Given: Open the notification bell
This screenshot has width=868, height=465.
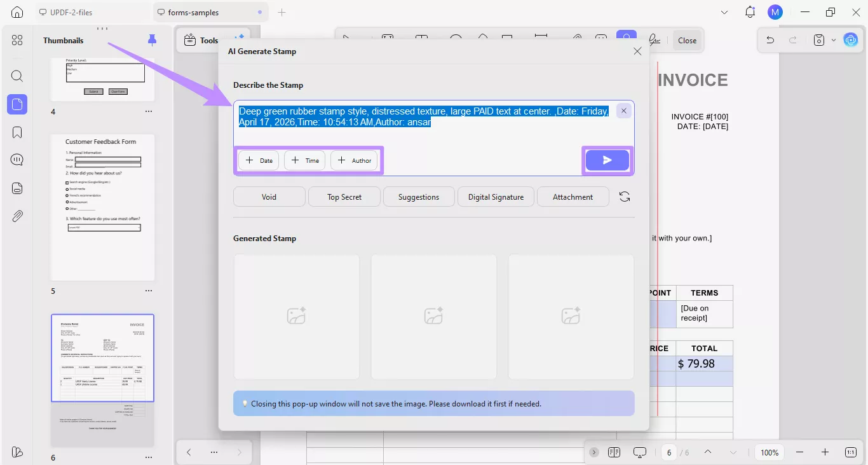Looking at the screenshot, I should tap(750, 11).
